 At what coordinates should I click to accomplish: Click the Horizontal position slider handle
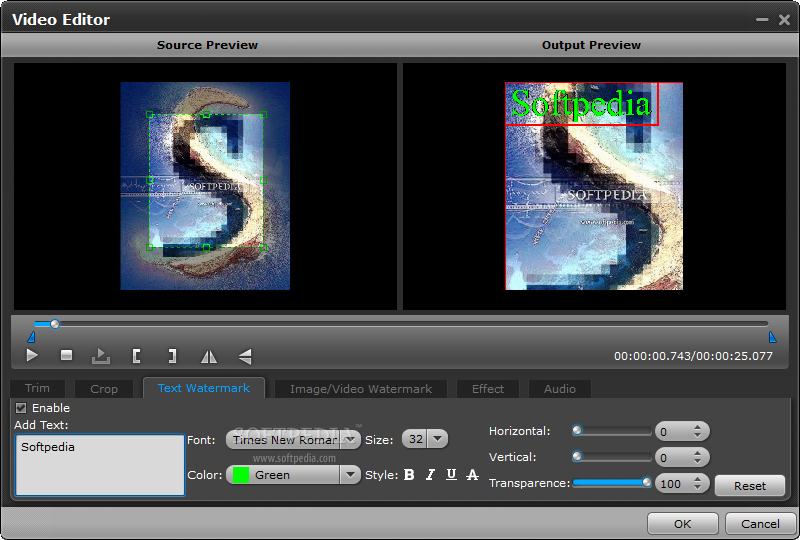click(x=577, y=431)
